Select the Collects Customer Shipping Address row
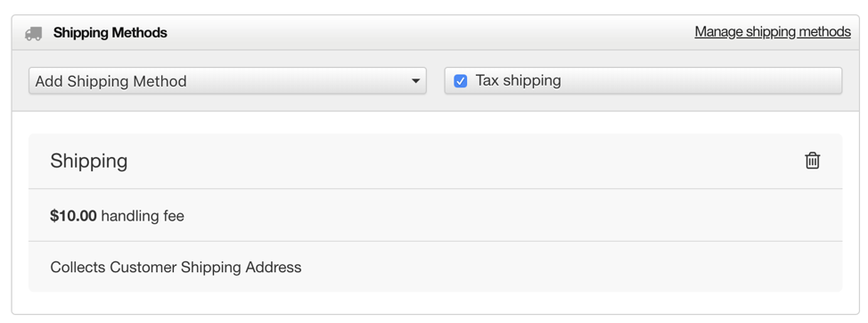868x323 pixels. tap(435, 267)
